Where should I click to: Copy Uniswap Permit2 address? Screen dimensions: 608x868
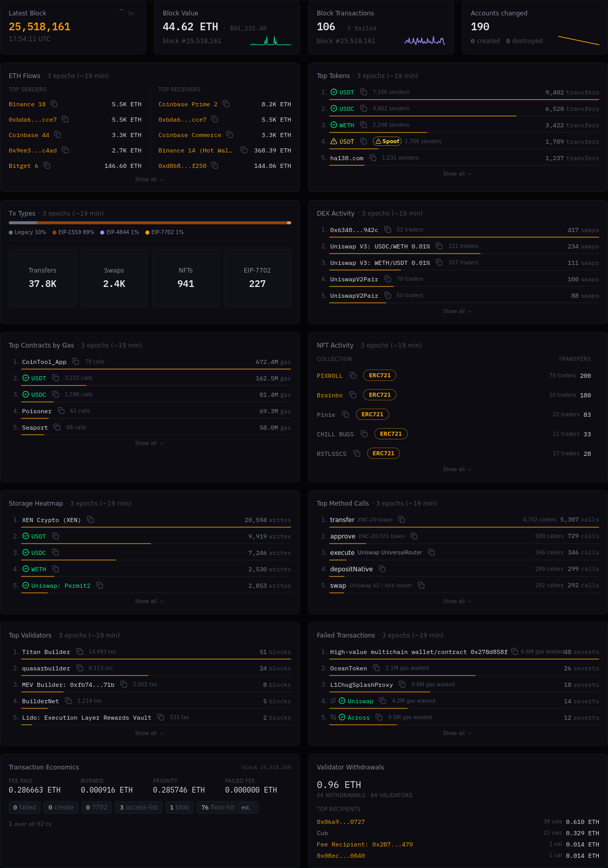[x=100, y=585]
